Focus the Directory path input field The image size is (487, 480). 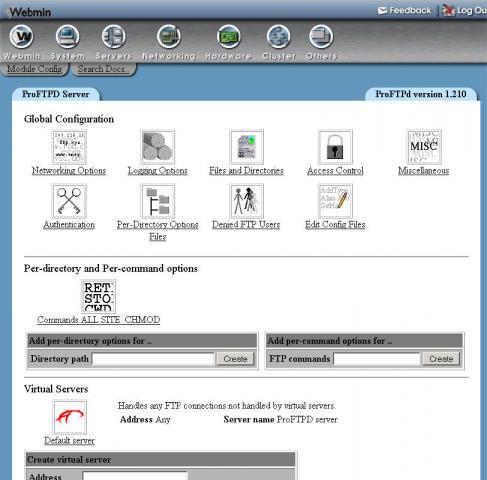[153, 359]
